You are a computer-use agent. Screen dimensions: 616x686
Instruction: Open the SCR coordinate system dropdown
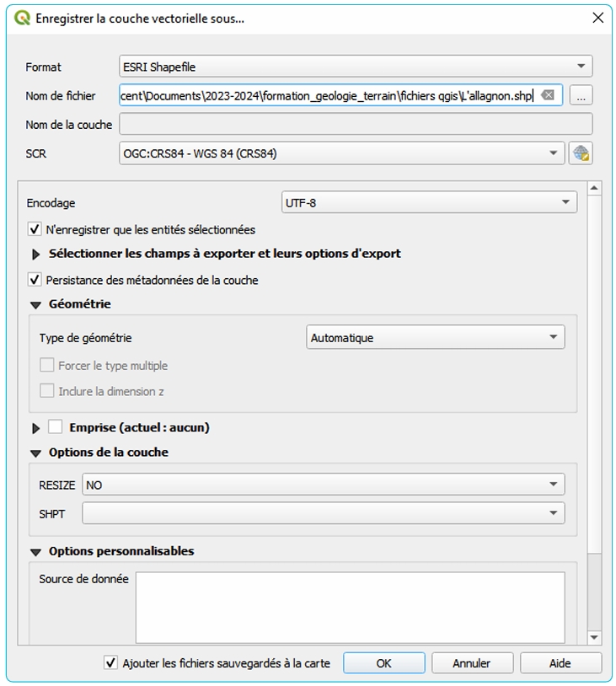click(341, 153)
